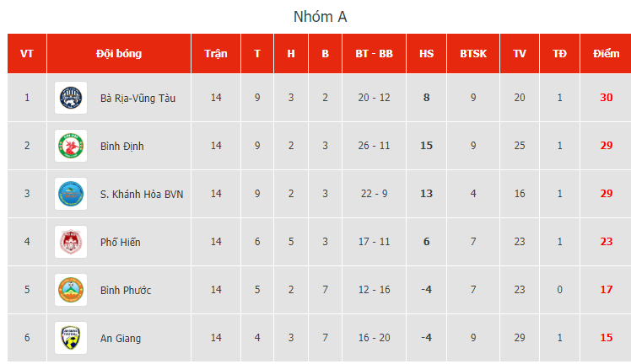Click the Nhóm A group title
Screen dimensions: 631x364
pos(320,17)
